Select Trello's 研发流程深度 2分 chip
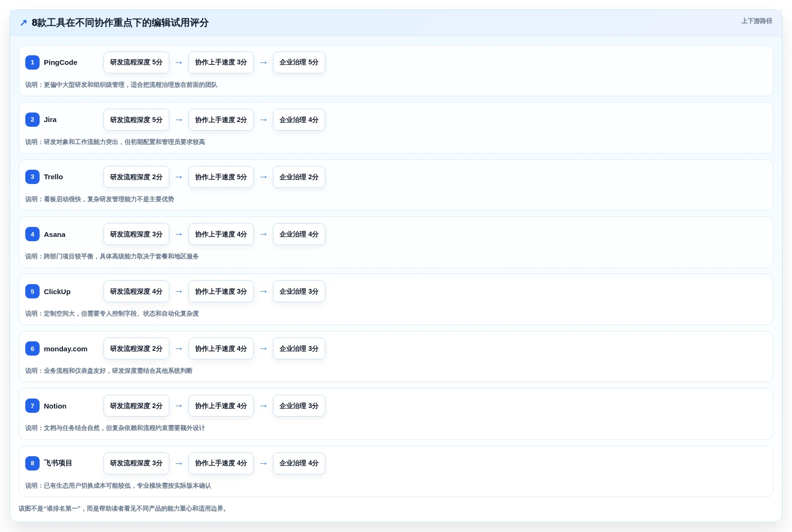Viewport: 792px width, 532px height. click(x=136, y=177)
